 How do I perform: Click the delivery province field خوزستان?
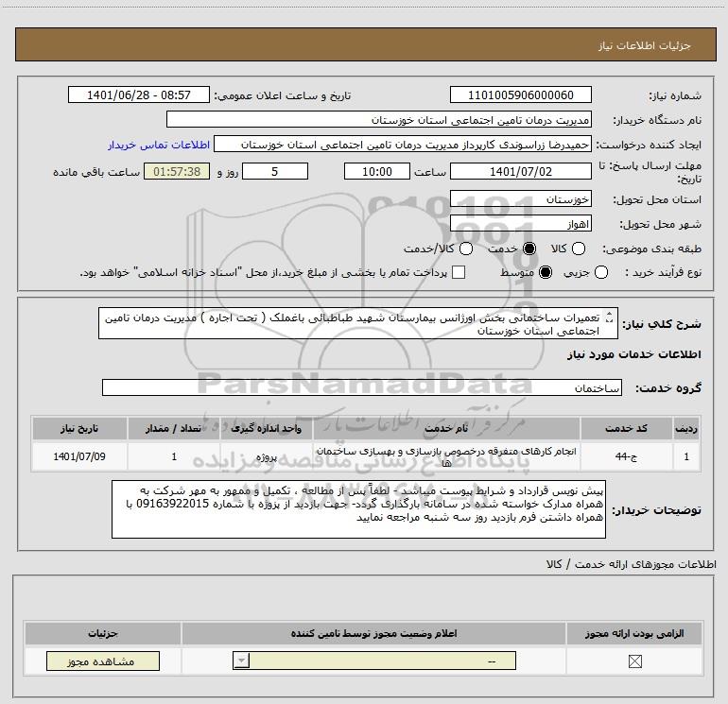coord(520,199)
